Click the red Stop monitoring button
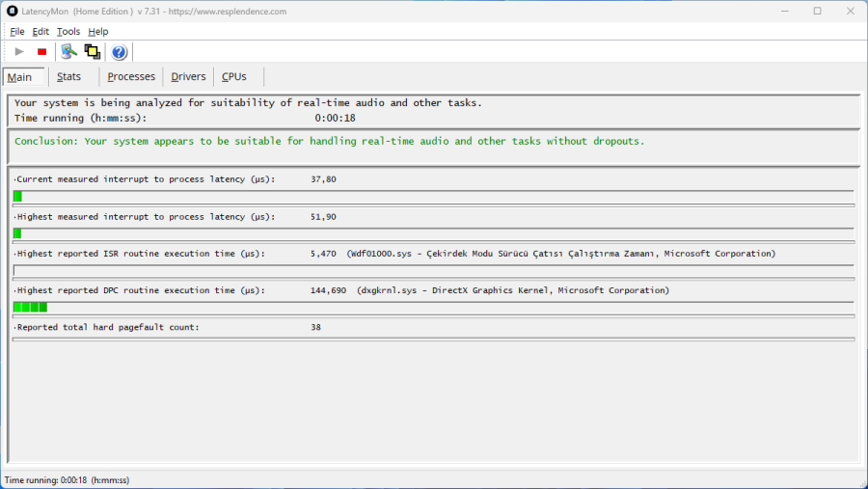The width and height of the screenshot is (868, 489). 41,52
